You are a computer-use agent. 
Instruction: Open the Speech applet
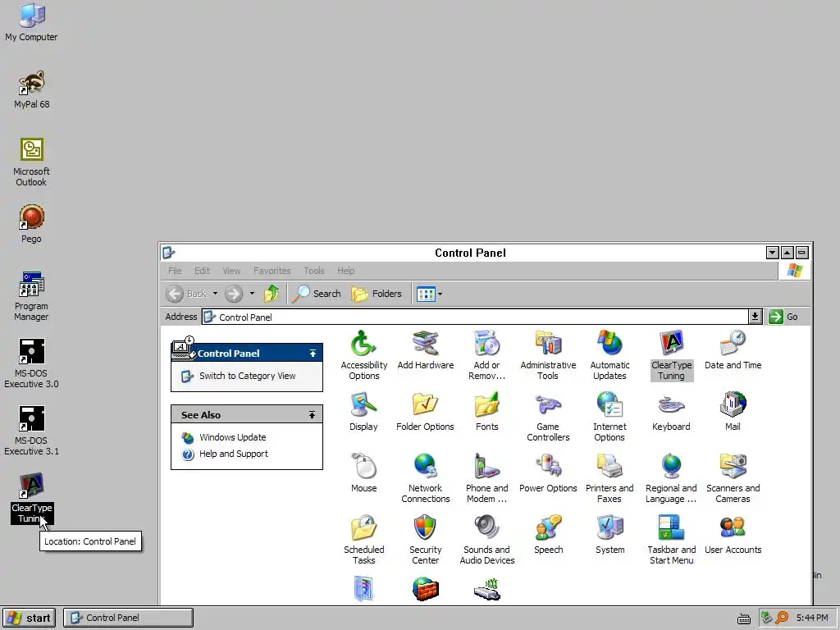(x=548, y=535)
